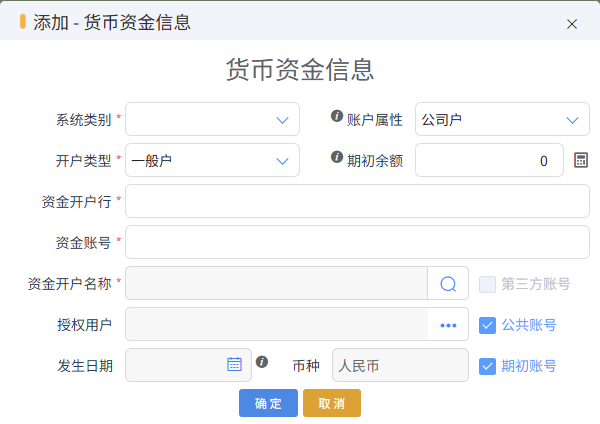600x424 pixels.
Task: Click the 取消 button
Action: pyautogui.click(x=332, y=403)
